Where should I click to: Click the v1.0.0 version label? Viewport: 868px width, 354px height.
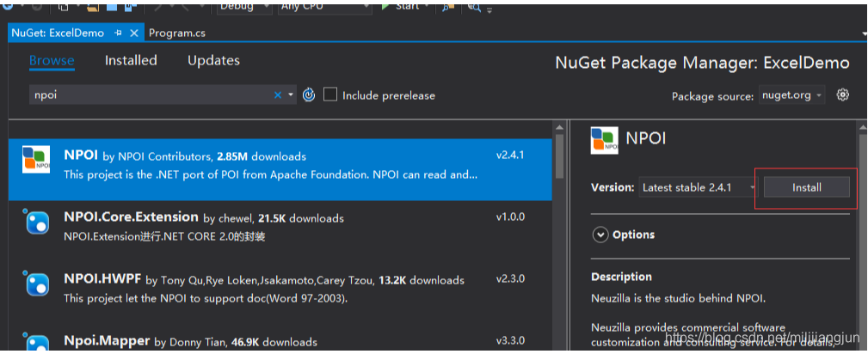510,217
